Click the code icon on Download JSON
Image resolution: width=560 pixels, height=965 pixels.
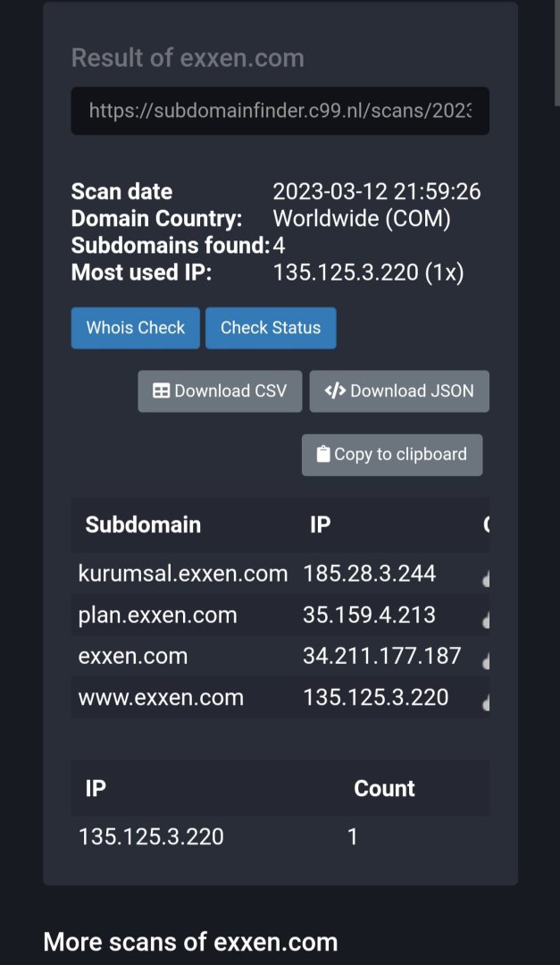point(335,390)
